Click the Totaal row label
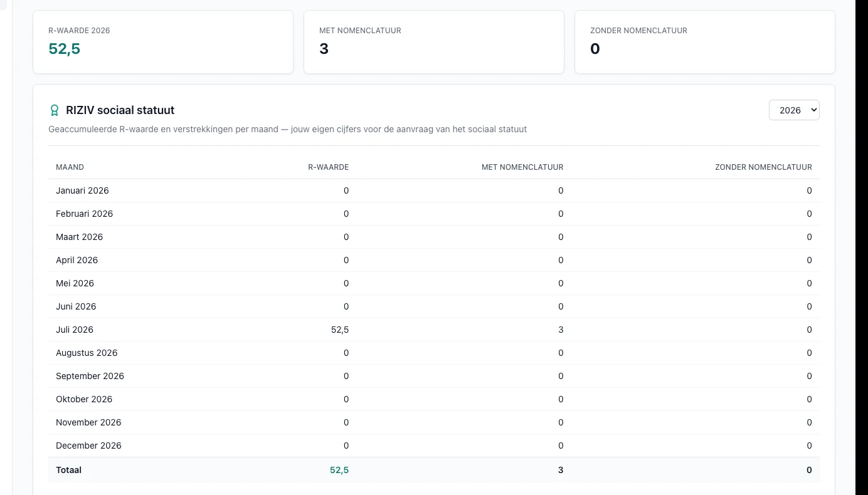The width and height of the screenshot is (868, 495). [68, 470]
